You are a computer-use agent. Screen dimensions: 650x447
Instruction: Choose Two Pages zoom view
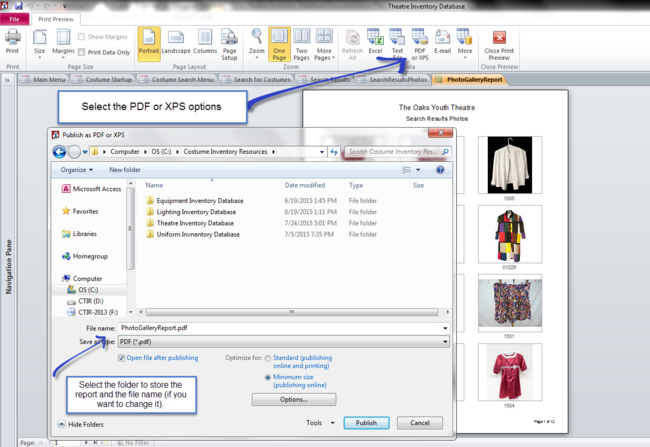point(302,43)
